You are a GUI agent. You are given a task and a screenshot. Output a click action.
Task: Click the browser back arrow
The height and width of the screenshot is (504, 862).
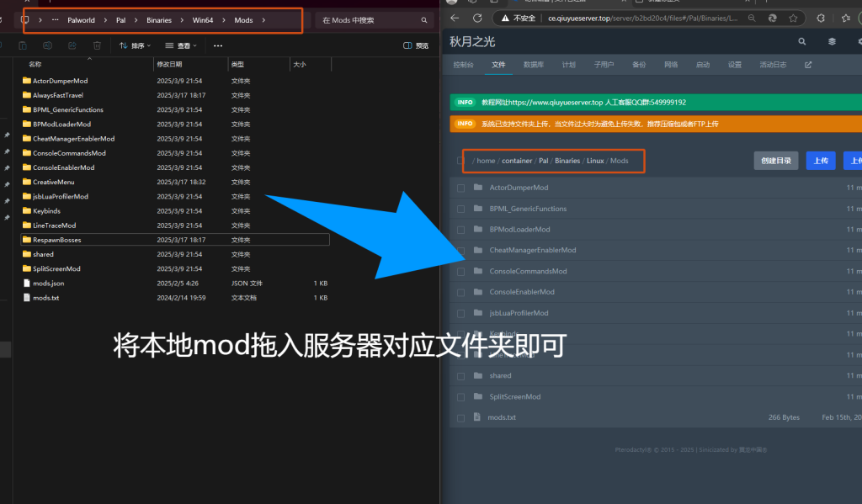[455, 18]
